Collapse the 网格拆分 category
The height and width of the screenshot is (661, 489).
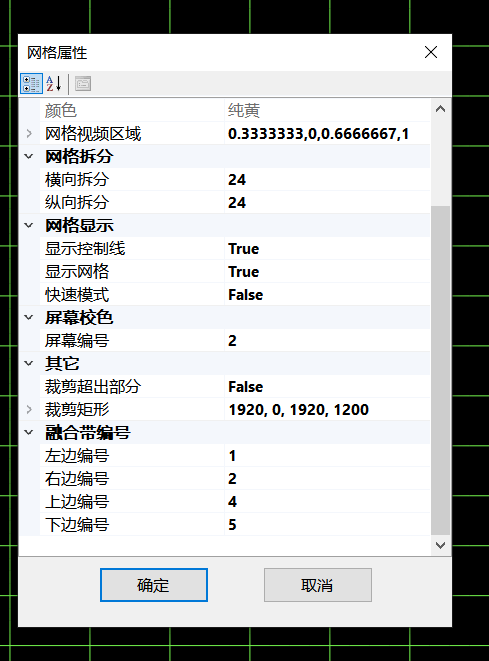point(29,156)
